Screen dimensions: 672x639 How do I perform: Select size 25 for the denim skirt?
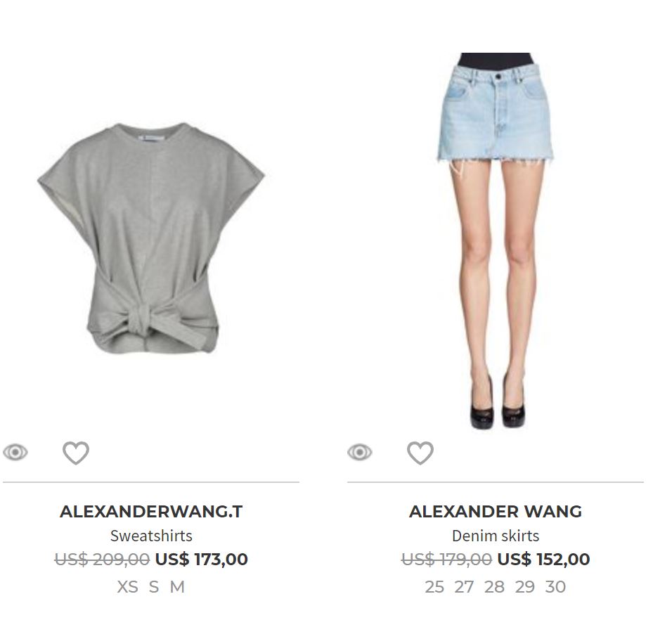pos(434,587)
